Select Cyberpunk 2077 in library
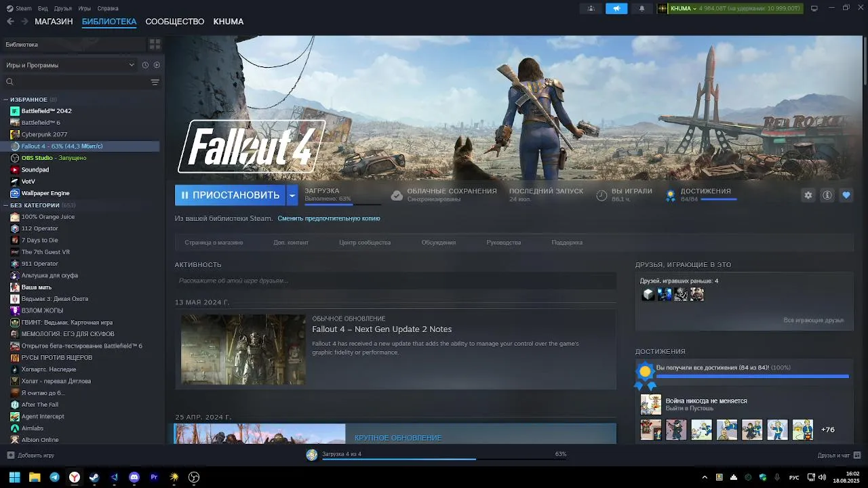 point(44,134)
